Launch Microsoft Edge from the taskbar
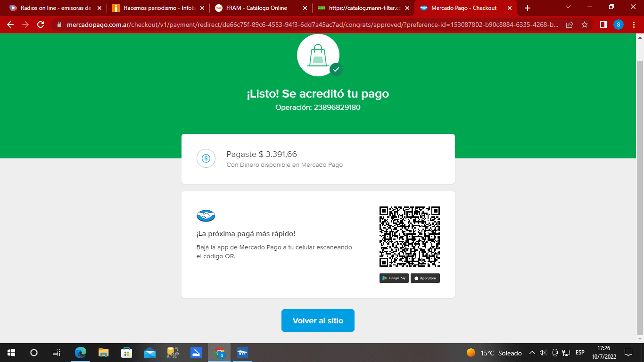Viewport: 644px width, 362px height. click(81, 353)
